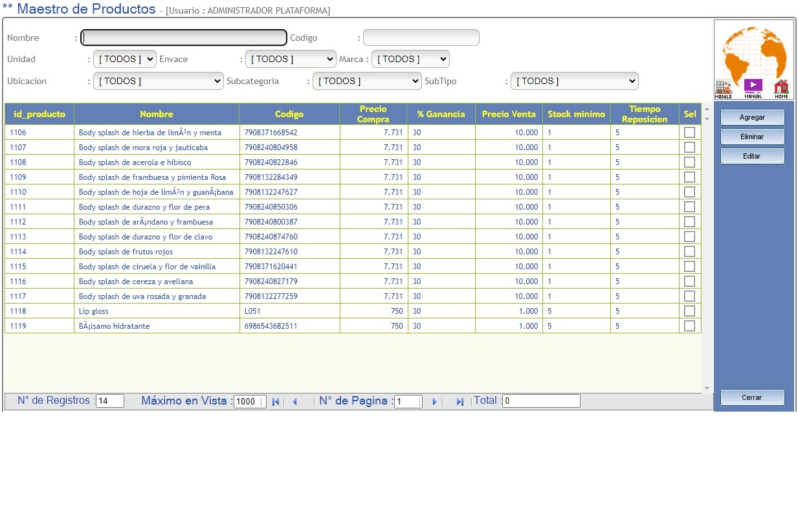Expand the Subcategoria dropdown
The height and width of the screenshot is (532, 798).
click(367, 81)
